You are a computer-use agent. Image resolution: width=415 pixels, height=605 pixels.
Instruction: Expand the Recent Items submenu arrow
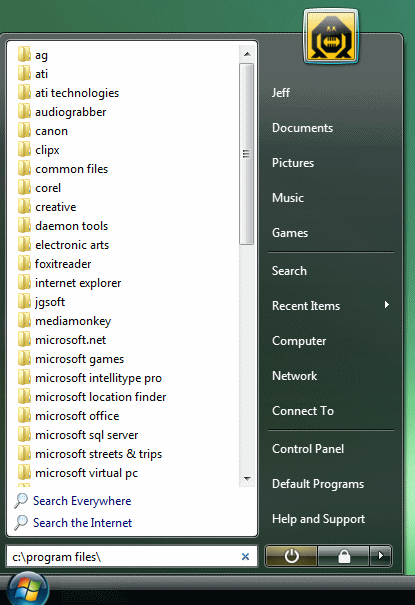click(387, 305)
